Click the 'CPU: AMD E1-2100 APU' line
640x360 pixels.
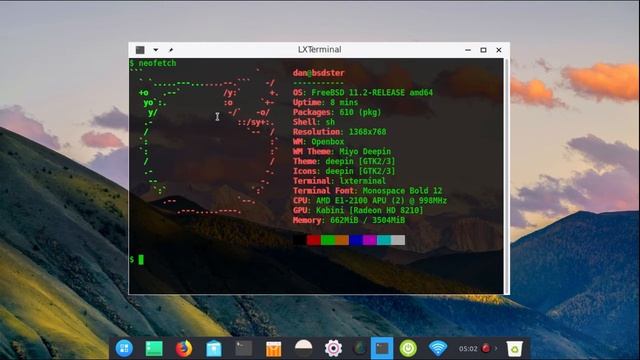tap(370, 200)
